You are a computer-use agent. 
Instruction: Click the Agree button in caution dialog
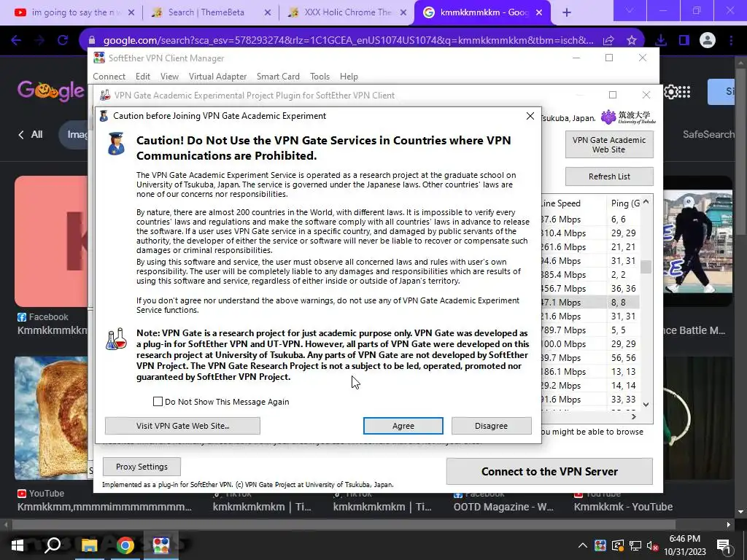pyautogui.click(x=403, y=426)
